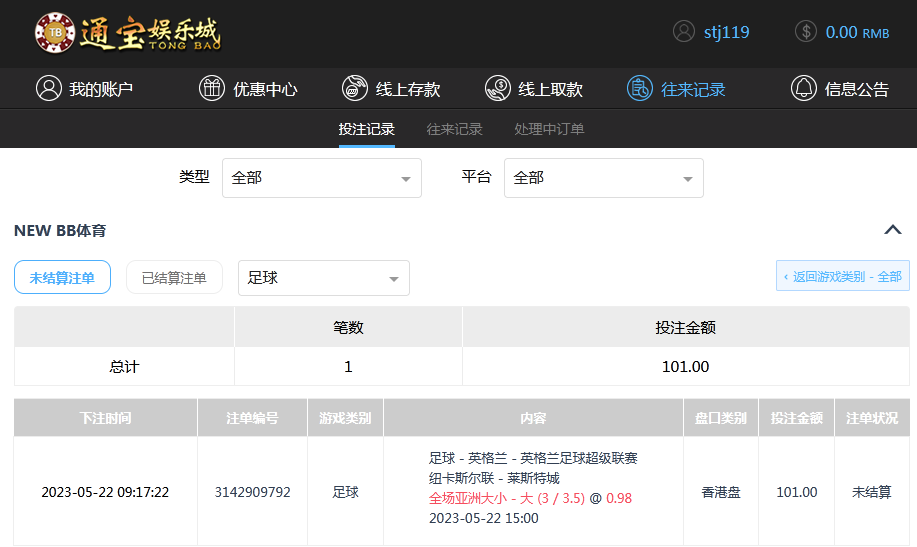Open the 处理中订单 pending orders tab
The width and height of the screenshot is (917, 547).
pyautogui.click(x=549, y=129)
